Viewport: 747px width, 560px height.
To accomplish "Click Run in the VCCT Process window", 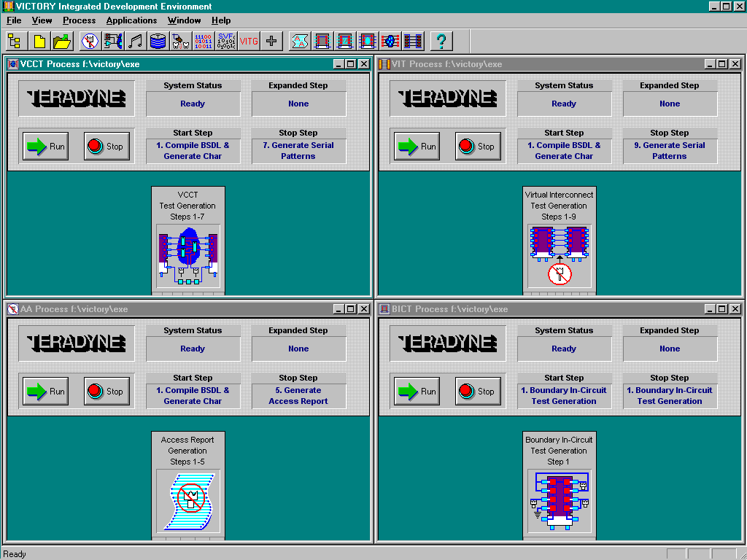I will tap(46, 146).
